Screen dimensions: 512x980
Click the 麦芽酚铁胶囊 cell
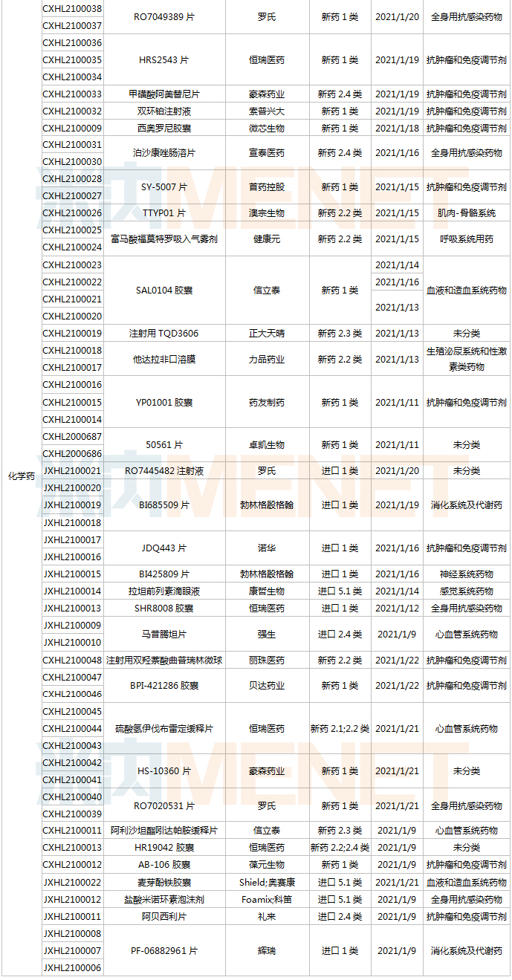click(163, 883)
